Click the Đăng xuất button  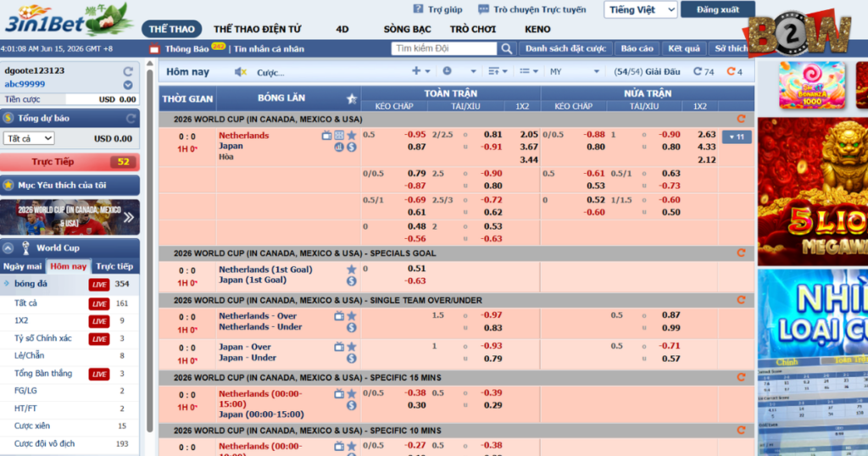click(x=718, y=9)
